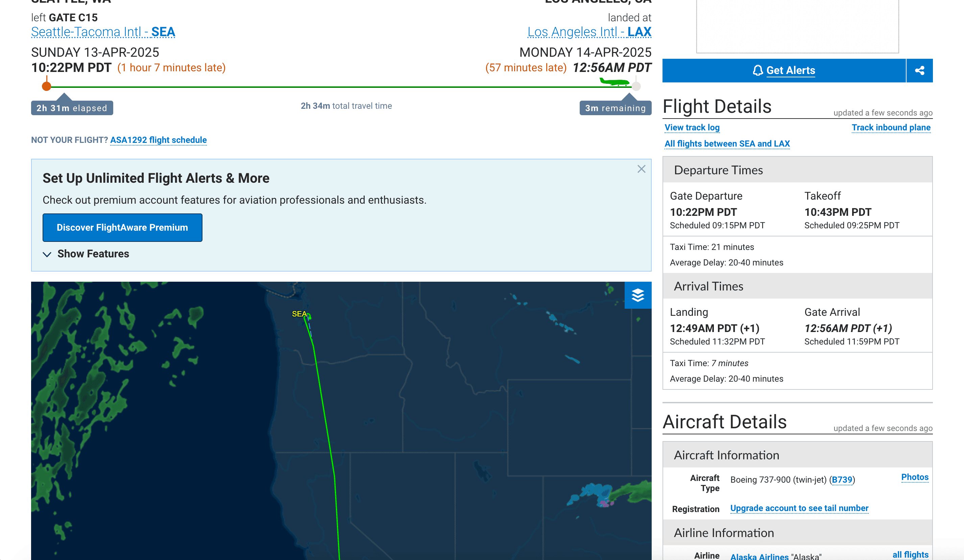Click the orange departure point marker
964x560 pixels.
[x=47, y=86]
